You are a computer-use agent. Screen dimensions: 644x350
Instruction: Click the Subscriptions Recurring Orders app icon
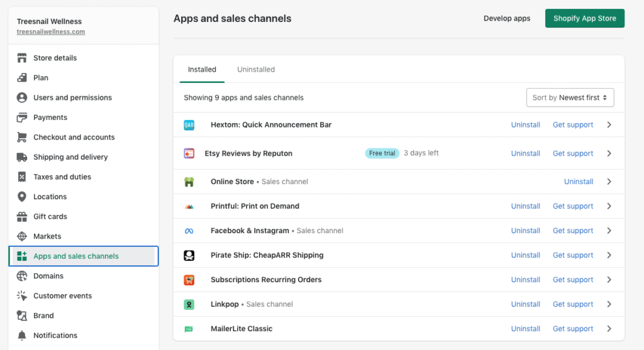189,280
